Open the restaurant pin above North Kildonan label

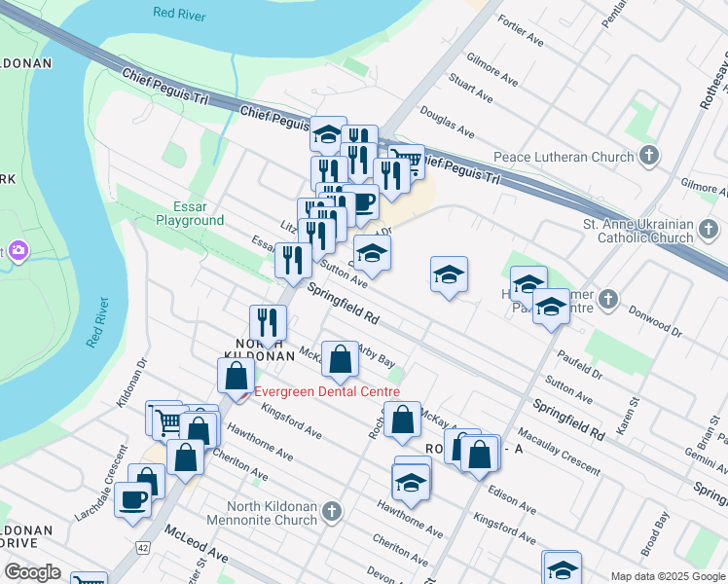click(268, 325)
